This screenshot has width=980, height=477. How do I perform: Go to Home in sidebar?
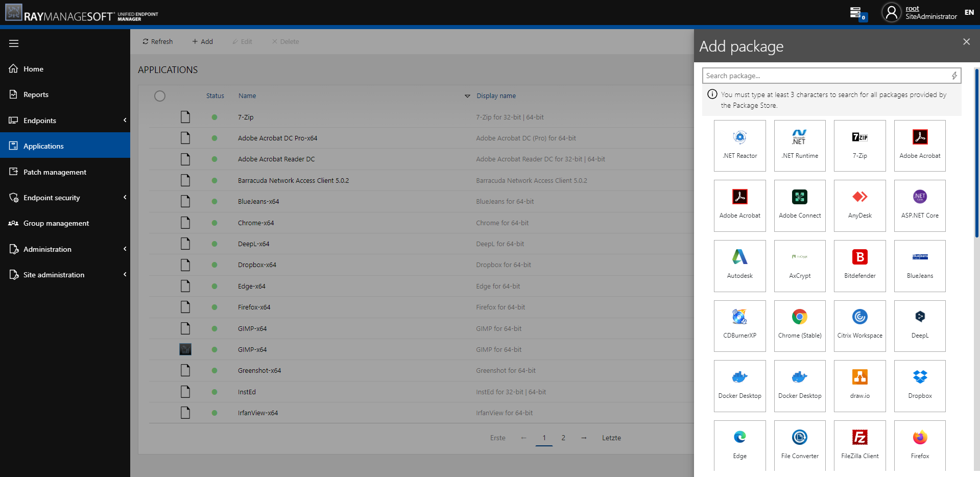tap(65, 68)
